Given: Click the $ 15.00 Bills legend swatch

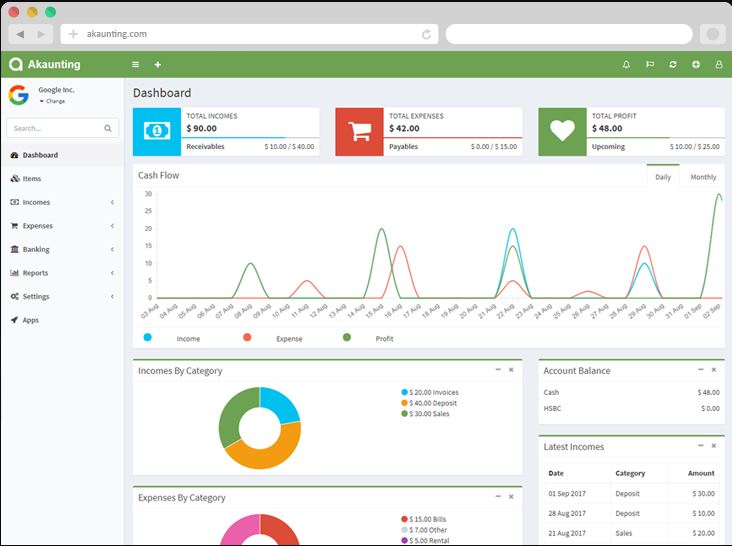Looking at the screenshot, I should [x=404, y=519].
